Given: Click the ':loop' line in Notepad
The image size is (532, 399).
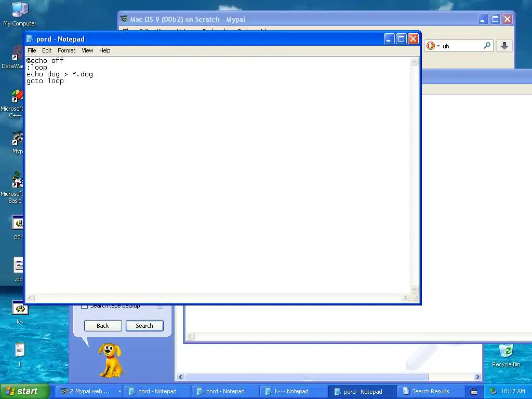Looking at the screenshot, I should (37, 67).
